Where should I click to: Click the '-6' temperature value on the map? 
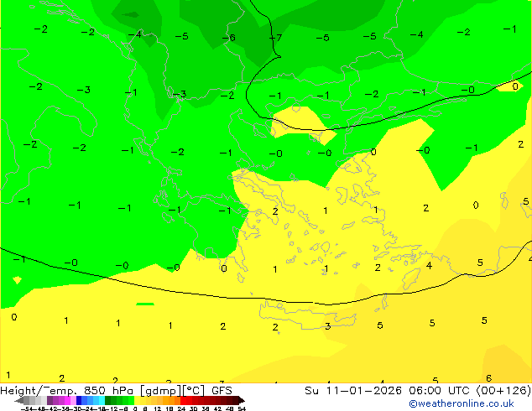coord(229,37)
